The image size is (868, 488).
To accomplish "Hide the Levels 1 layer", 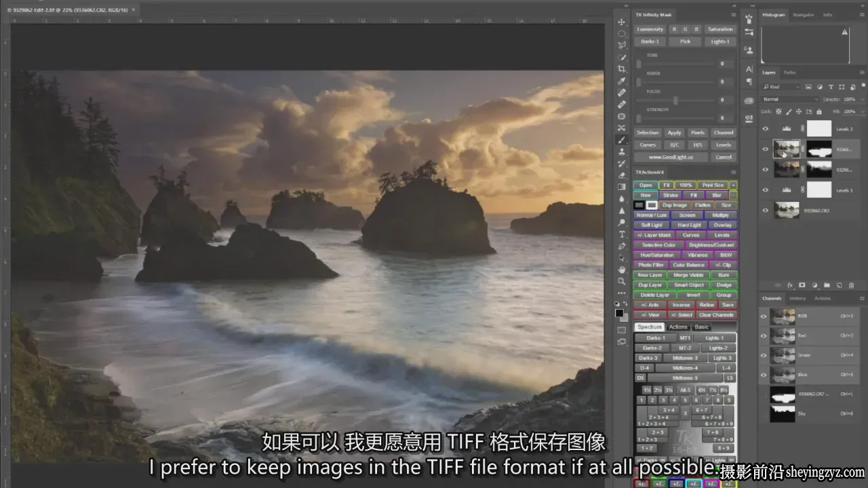I will pos(766,190).
